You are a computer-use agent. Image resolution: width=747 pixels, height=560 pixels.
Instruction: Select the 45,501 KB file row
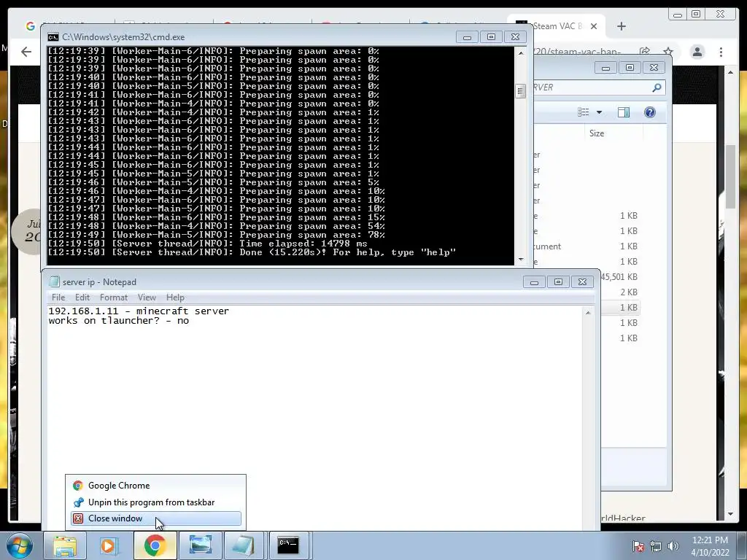coord(619,277)
